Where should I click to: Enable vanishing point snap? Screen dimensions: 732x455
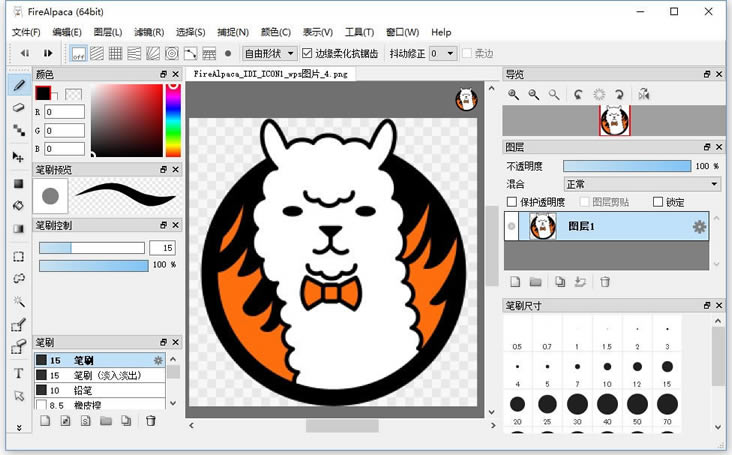pos(134,54)
